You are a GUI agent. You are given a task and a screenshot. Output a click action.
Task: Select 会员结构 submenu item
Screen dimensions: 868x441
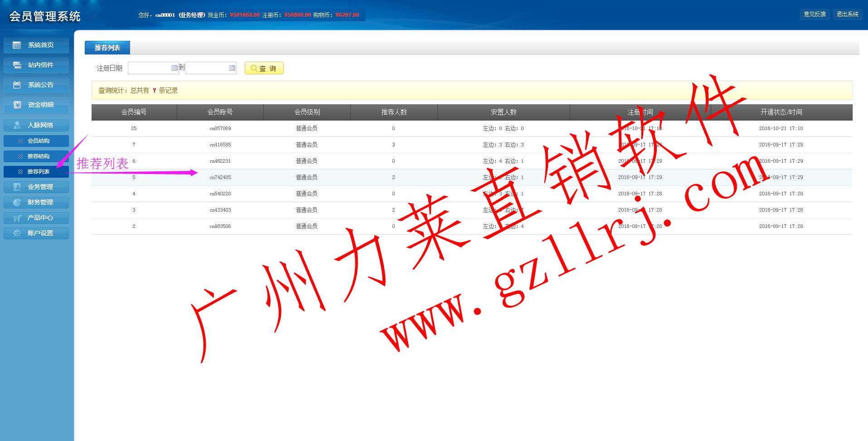[36, 141]
